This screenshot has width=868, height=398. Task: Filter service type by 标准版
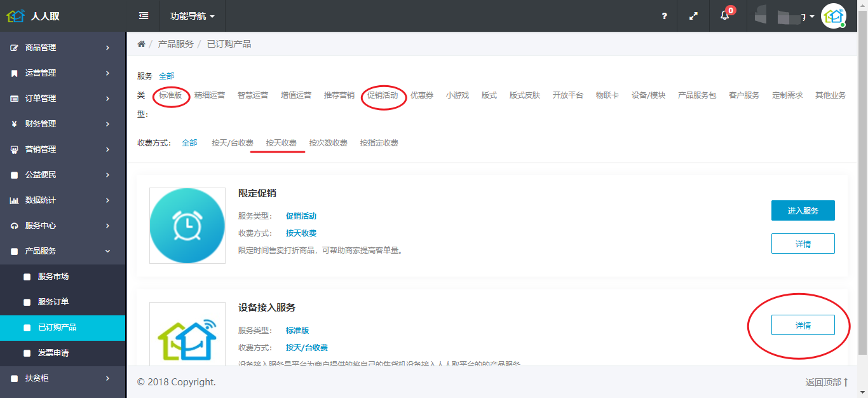tap(170, 95)
